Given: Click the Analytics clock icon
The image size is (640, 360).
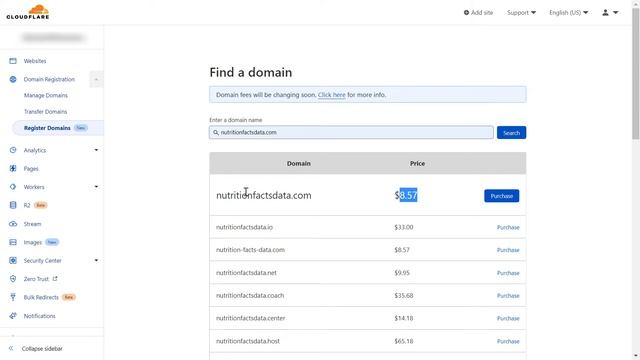Looking at the screenshot, I should (x=13, y=150).
